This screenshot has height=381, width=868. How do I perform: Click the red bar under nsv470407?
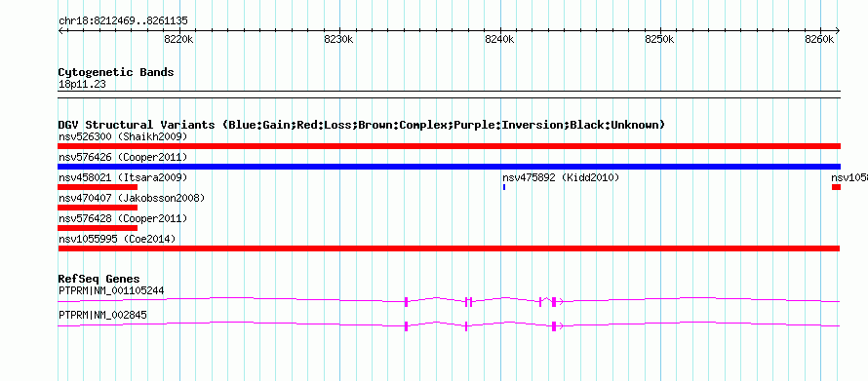(x=98, y=208)
